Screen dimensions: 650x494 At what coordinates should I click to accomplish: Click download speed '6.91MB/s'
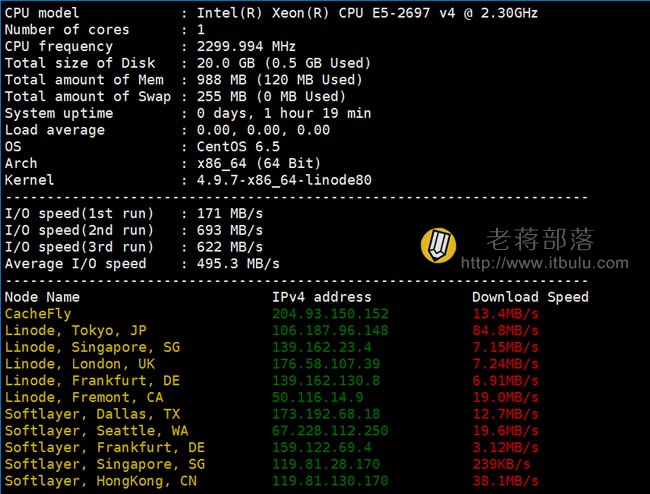pyautogui.click(x=505, y=380)
